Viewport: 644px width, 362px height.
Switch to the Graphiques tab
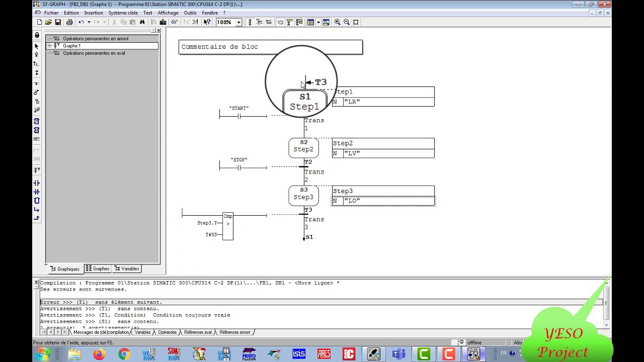click(x=65, y=269)
